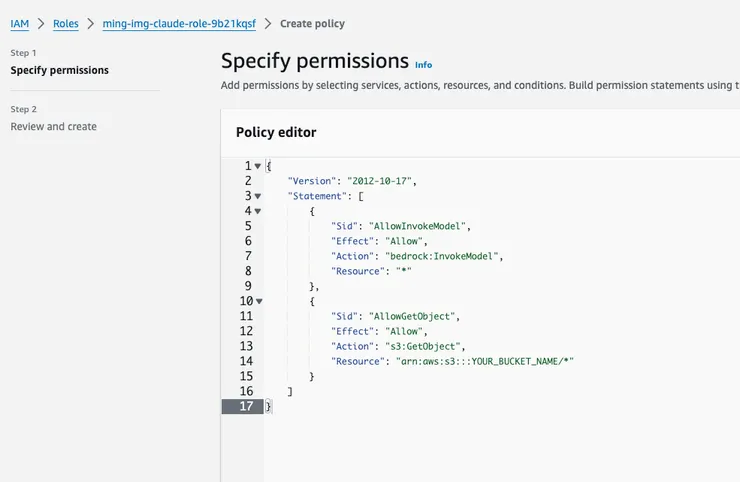
Task: Click the Version line in editor
Action: click(x=351, y=181)
